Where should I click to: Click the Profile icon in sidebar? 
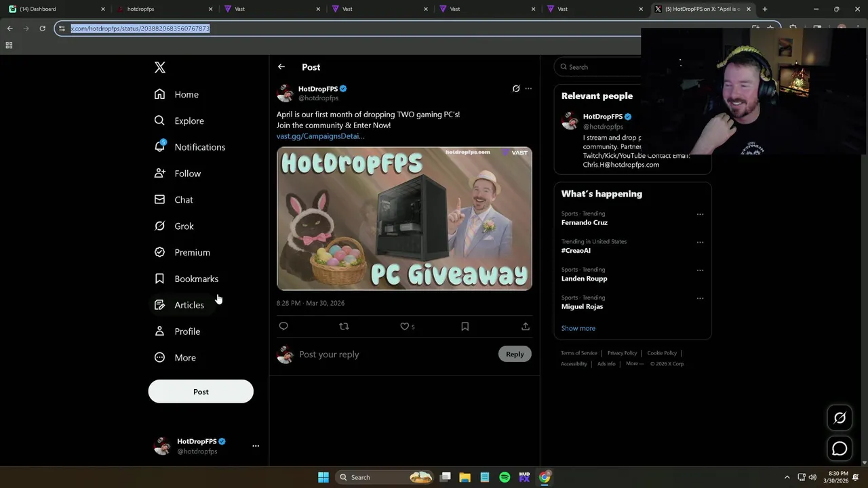tap(159, 331)
